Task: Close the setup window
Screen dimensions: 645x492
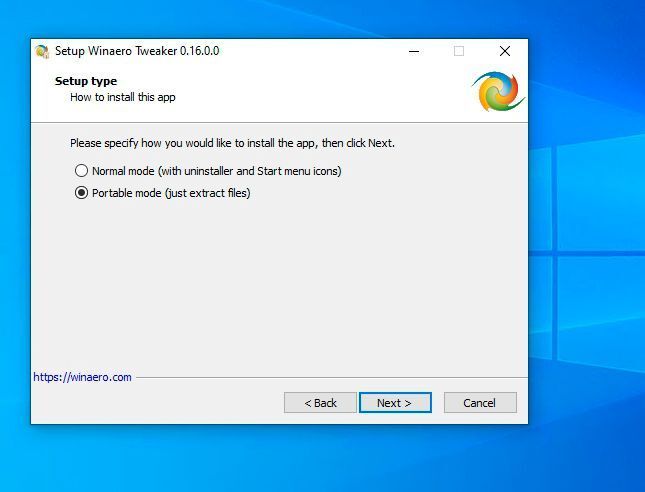Action: coord(505,51)
